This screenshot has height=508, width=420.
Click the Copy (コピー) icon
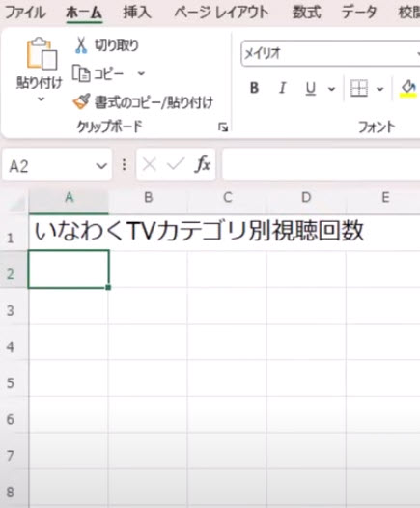click(81, 73)
